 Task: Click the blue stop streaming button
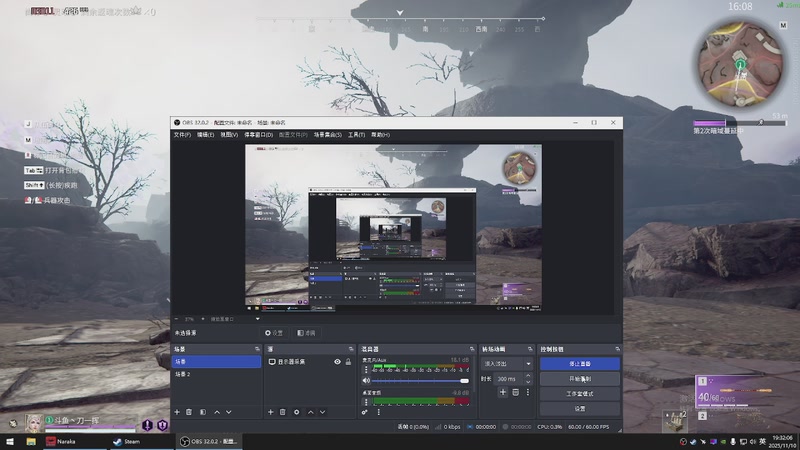580,364
